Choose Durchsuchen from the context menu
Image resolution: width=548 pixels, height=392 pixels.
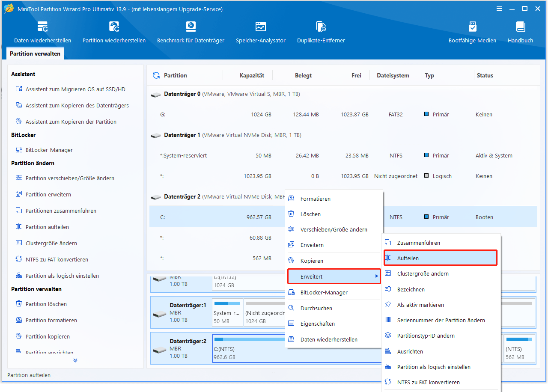pyautogui.click(x=334, y=308)
